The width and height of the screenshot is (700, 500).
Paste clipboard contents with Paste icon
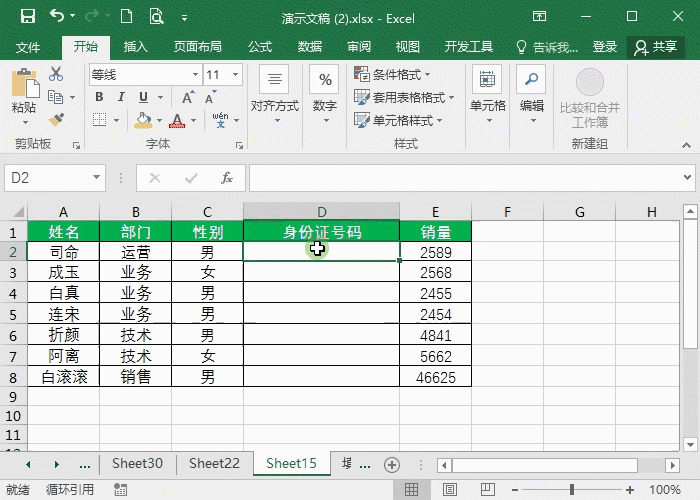[24, 84]
